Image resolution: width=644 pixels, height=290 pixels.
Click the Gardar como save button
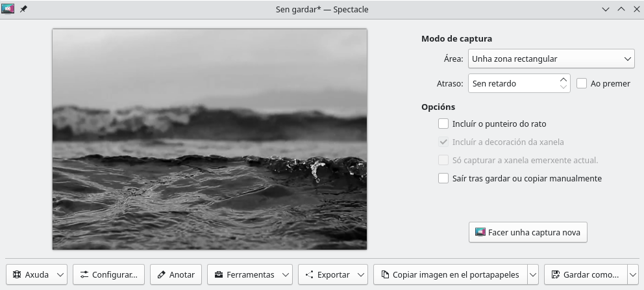pyautogui.click(x=586, y=274)
